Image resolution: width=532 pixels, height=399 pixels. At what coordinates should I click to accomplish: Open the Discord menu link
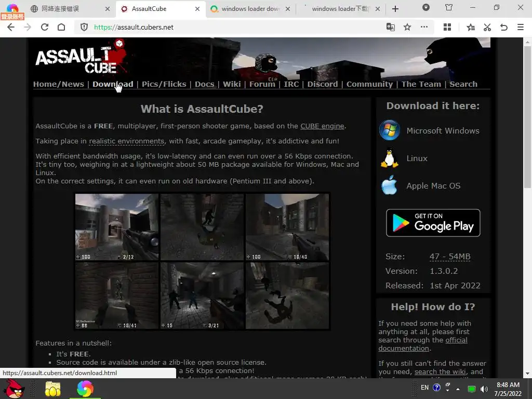click(323, 84)
